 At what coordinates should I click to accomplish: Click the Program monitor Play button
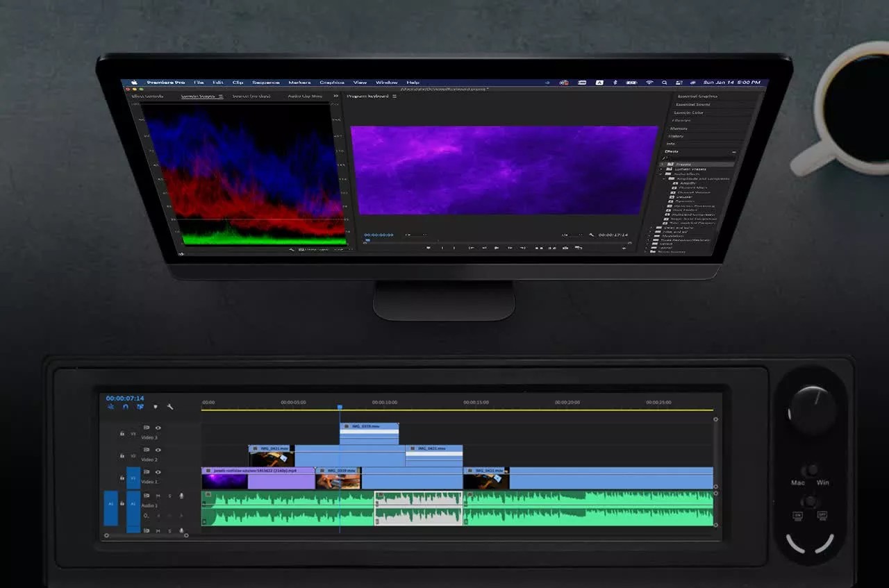(497, 248)
